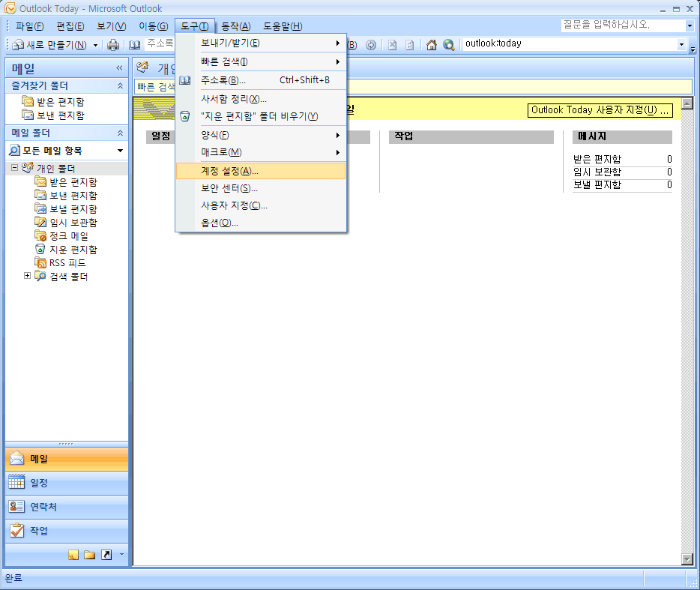Choose 계정 설정(A)... menu entry

point(261,171)
